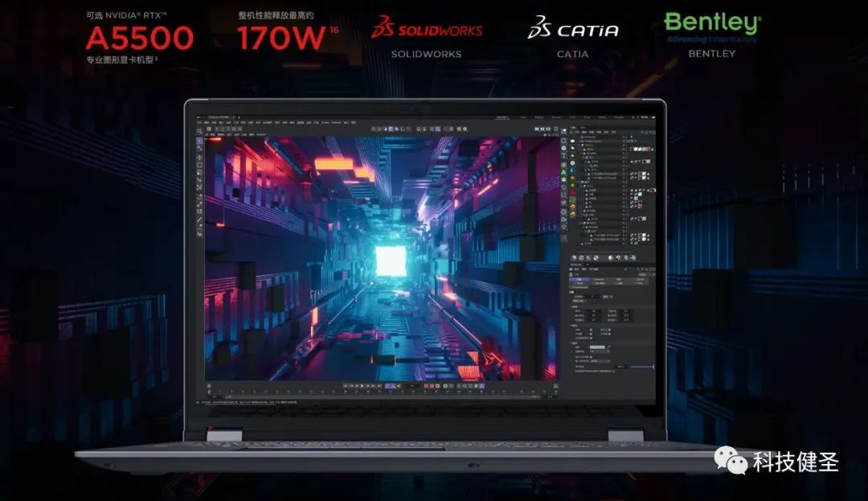Add a Text object using T icon
This screenshot has height=501, width=868.
pyautogui.click(x=563, y=155)
